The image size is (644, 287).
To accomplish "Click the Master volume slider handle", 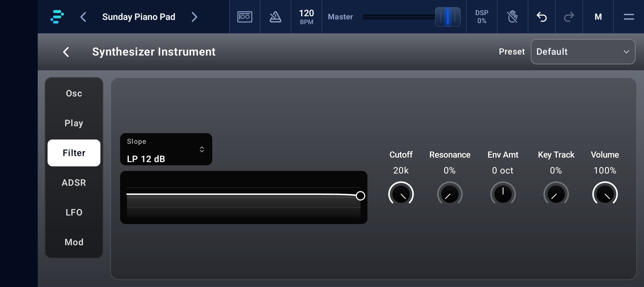I will [x=448, y=17].
